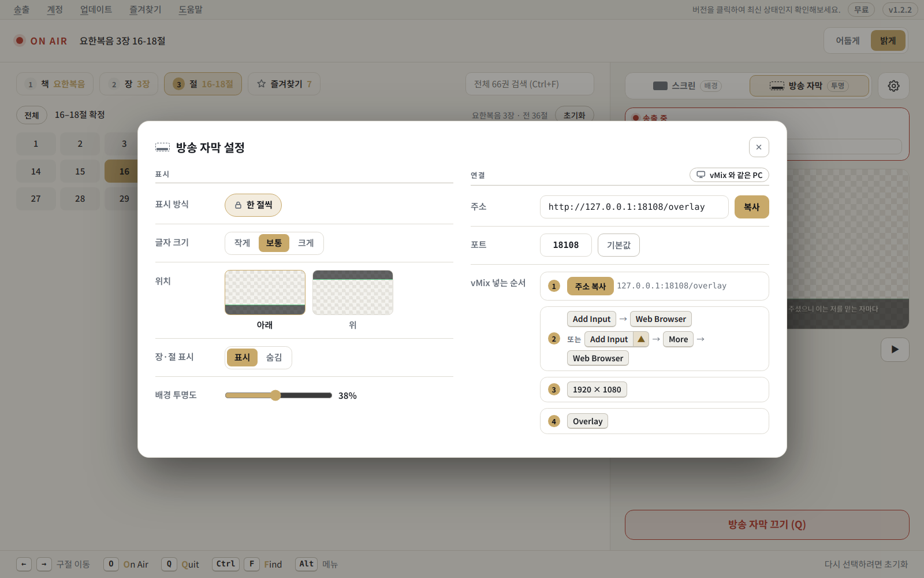The image size is (924, 578).
Task: Select the 아래 position thumbnail
Action: coord(265,292)
